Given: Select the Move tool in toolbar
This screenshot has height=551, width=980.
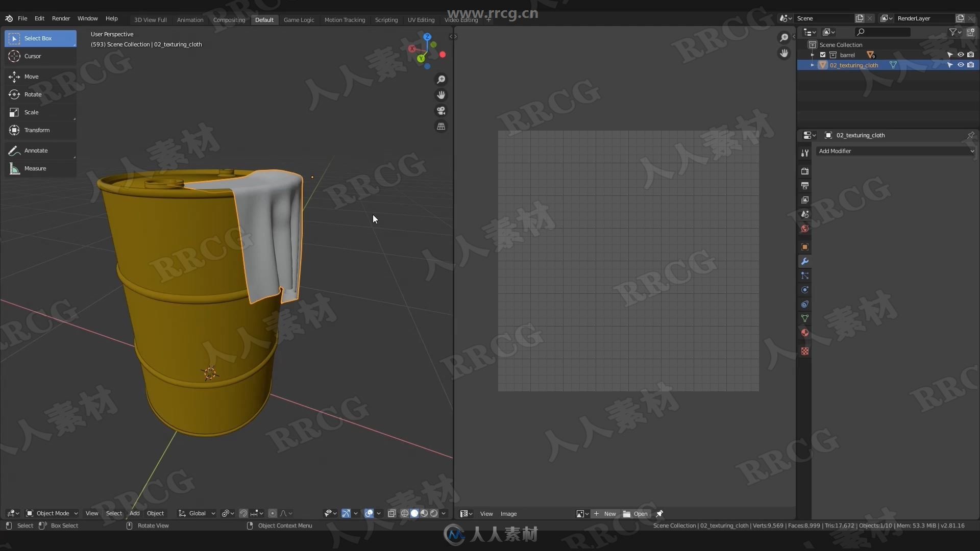Looking at the screenshot, I should (31, 76).
